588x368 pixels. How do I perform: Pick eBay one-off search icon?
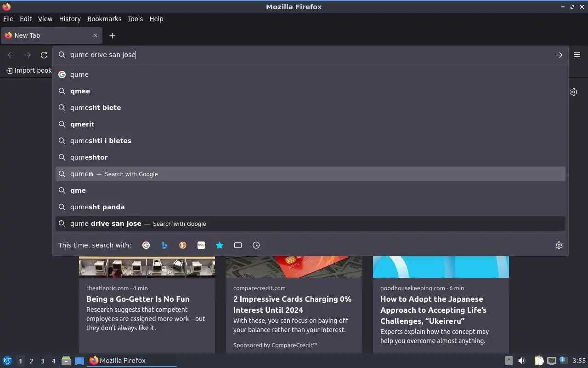click(201, 245)
